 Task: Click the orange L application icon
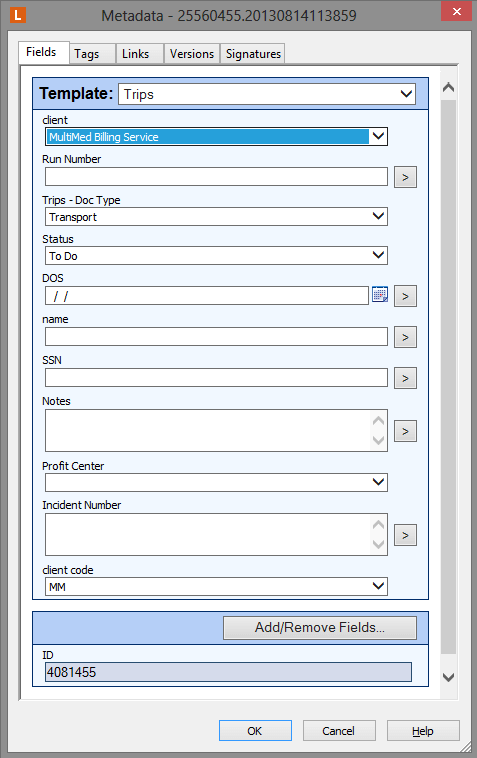[x=18, y=15]
